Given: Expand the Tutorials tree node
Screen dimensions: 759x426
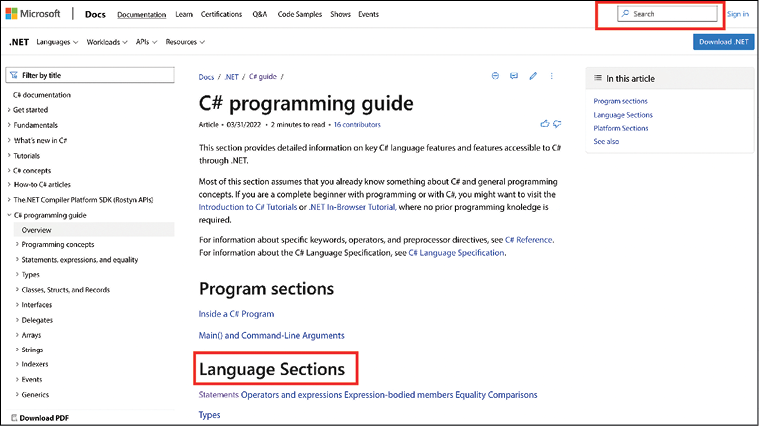Looking at the screenshot, I should [9, 156].
